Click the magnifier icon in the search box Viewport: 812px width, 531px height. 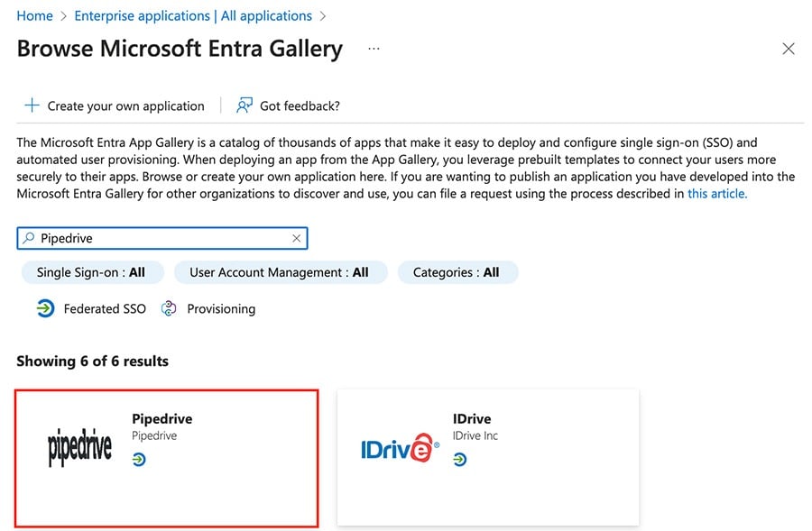point(30,237)
